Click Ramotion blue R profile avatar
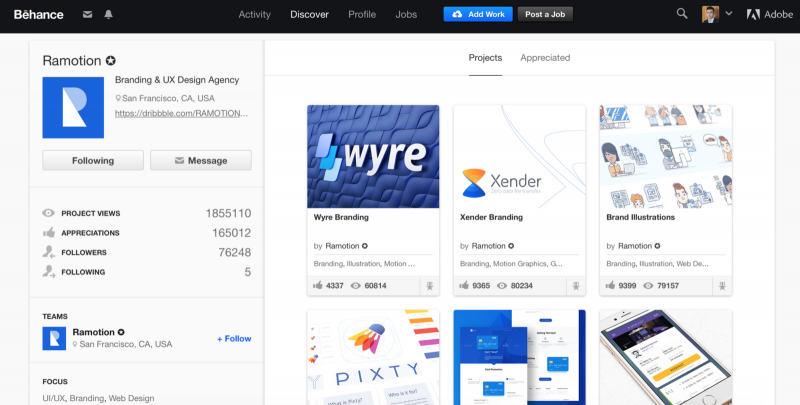The height and width of the screenshot is (405, 800). [73, 108]
